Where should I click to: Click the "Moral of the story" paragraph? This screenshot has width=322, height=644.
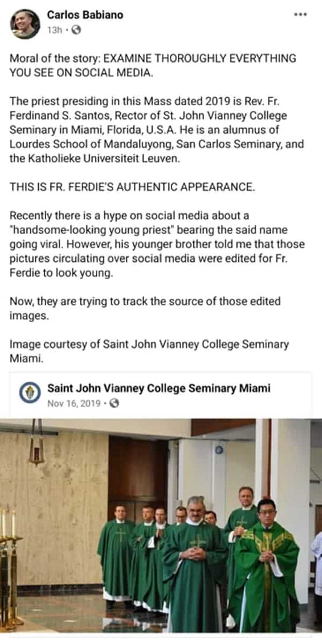(153, 65)
